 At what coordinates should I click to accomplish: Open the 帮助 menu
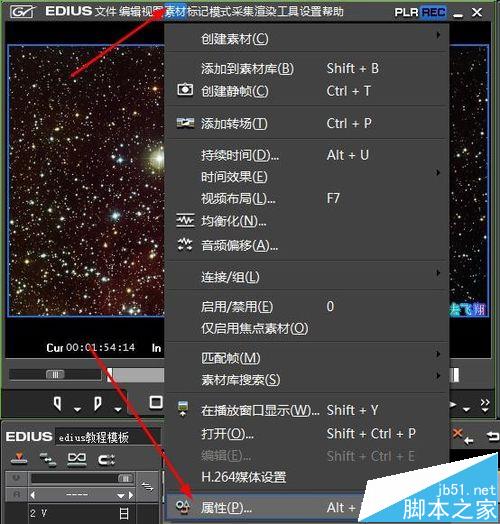tap(333, 12)
